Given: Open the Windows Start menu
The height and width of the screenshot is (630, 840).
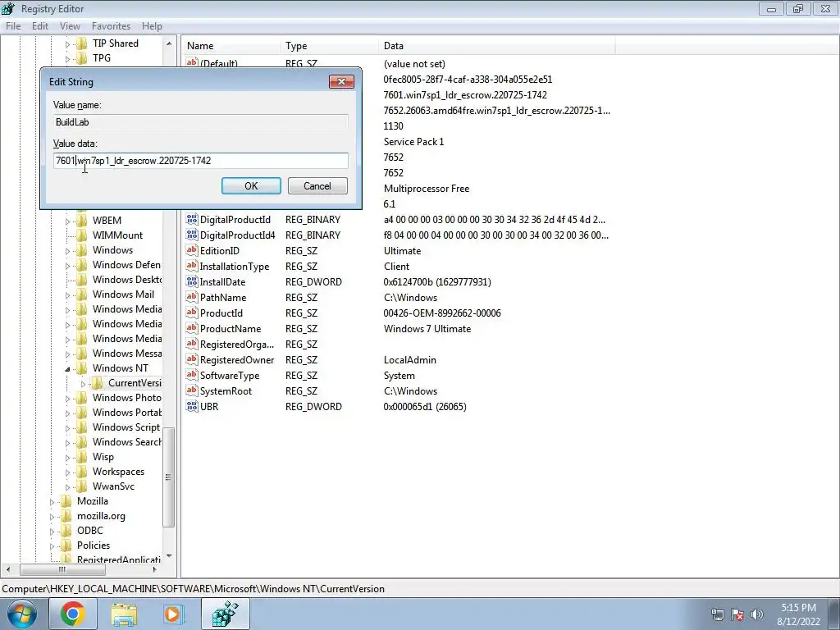Looking at the screenshot, I should [x=21, y=614].
